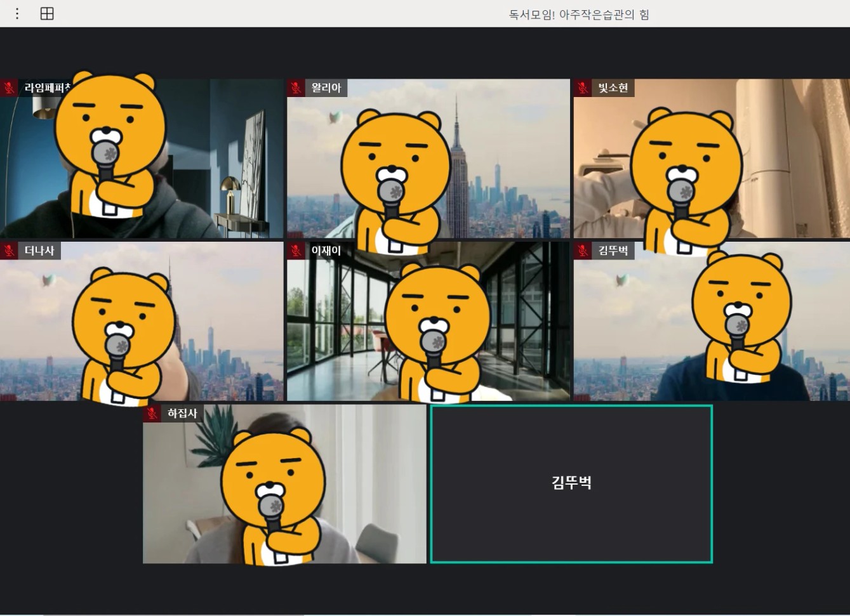Click muted mic icon beside 왈리아
This screenshot has width=850, height=616.
296,88
